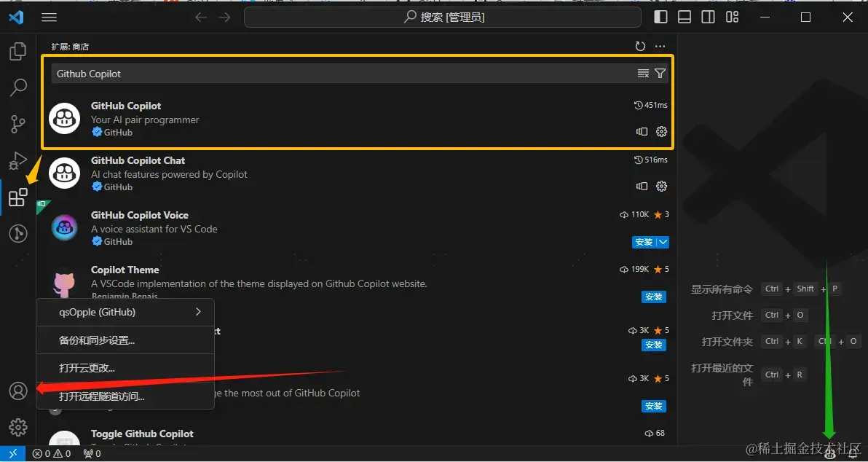The width and height of the screenshot is (868, 462).
Task: Expand the Install dropdown for Copilot Voice
Action: coord(663,242)
